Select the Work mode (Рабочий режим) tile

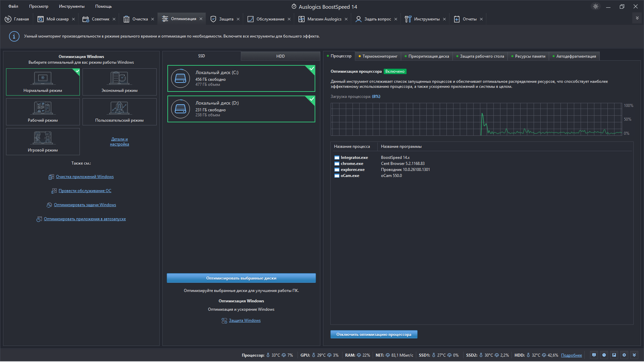[43, 112]
